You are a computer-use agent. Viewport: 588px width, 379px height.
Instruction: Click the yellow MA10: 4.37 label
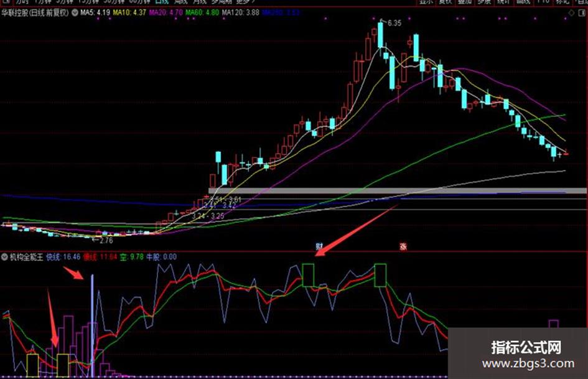pyautogui.click(x=129, y=12)
